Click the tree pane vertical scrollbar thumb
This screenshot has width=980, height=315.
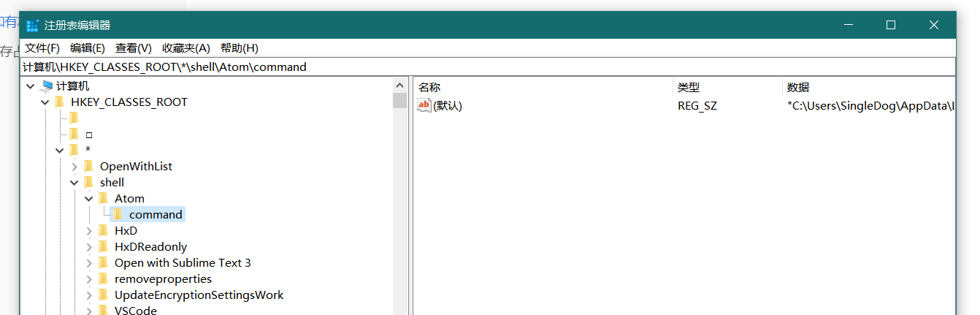coord(399,100)
